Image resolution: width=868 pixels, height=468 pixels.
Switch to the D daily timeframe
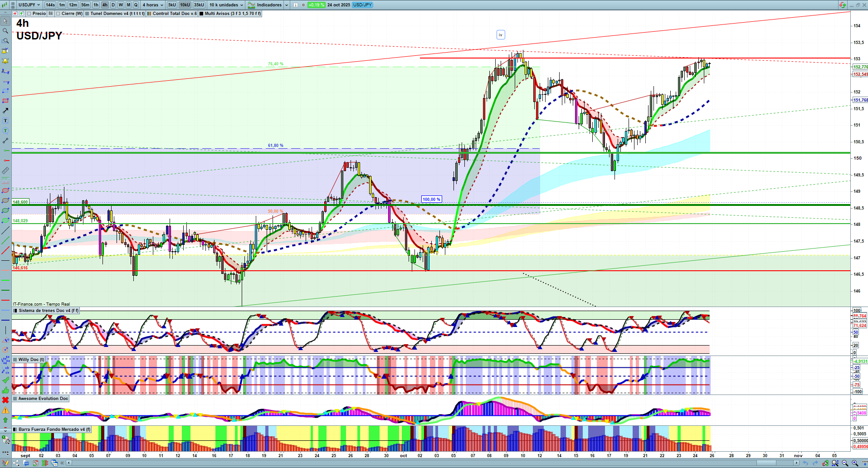click(x=113, y=5)
